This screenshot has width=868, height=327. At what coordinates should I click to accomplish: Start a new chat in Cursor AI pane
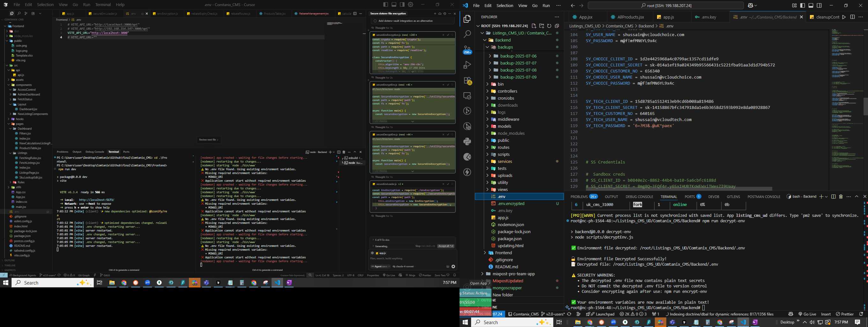point(435,13)
